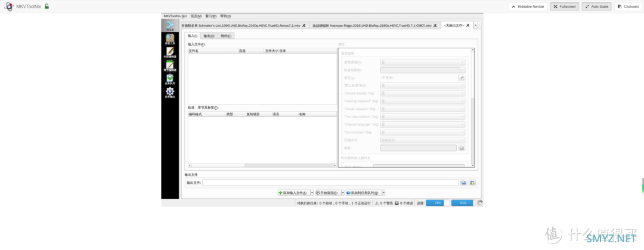This screenshot has height=250, width=644.
Task: Click the busy spinner in the status bar
Action: click(x=479, y=203)
